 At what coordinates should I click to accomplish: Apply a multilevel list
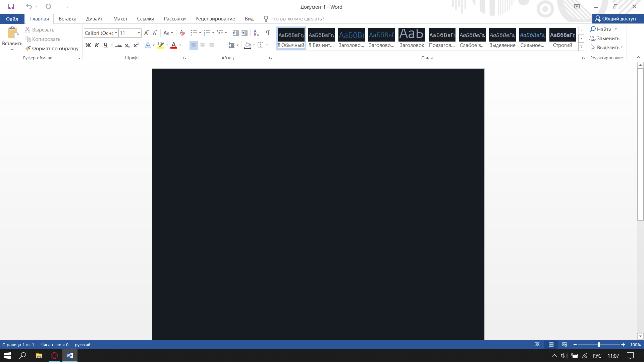[x=220, y=33]
